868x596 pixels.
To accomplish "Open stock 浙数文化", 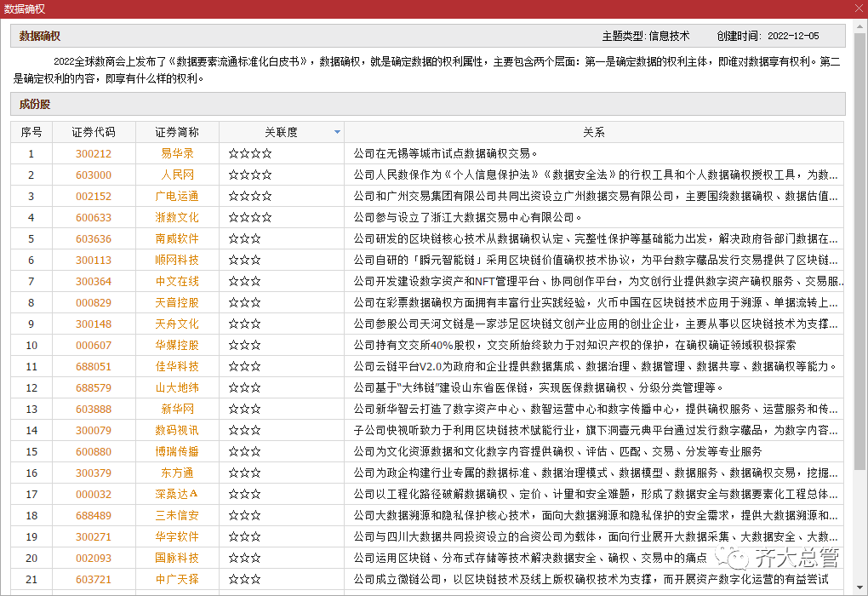I will 177,218.
